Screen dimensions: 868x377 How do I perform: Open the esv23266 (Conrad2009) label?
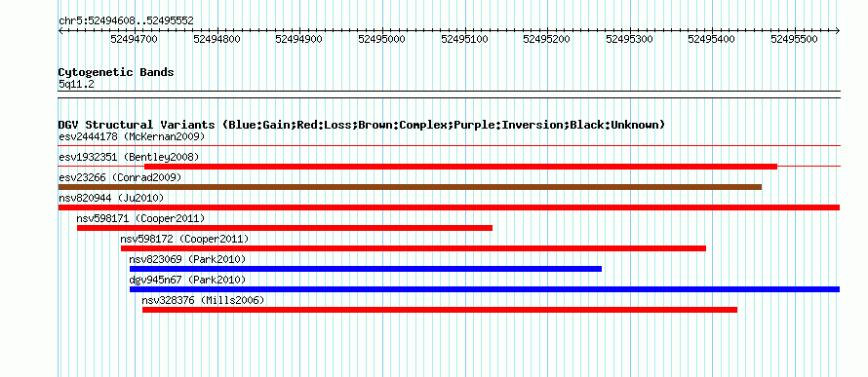pyautogui.click(x=120, y=177)
